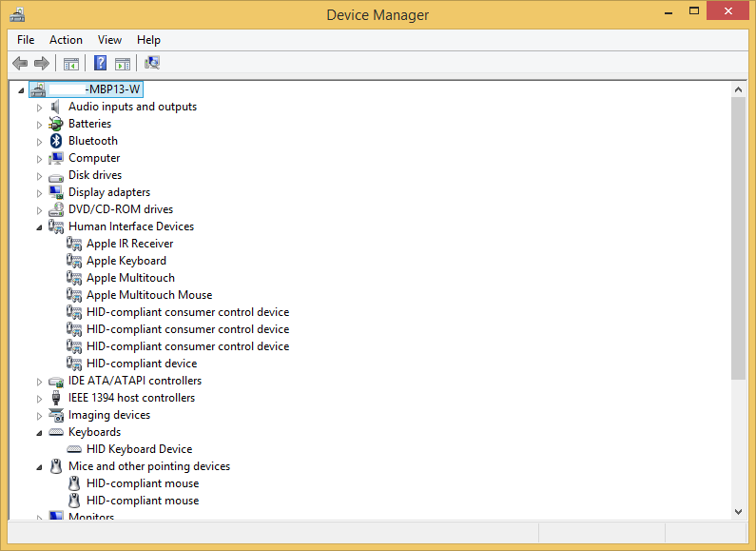
Task: Click the Bluetooth logo icon
Action: (x=56, y=141)
